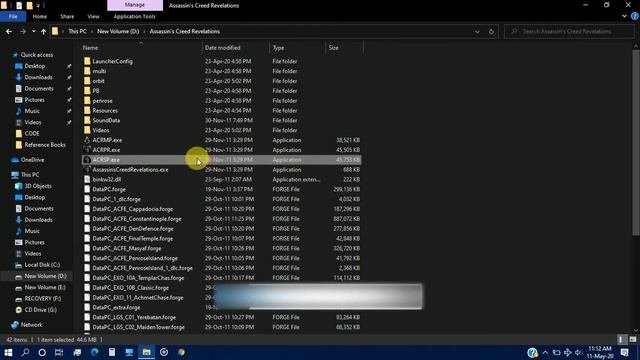Select ACRSP.exe application icon
Screen dimensions: 640x360
87,160
